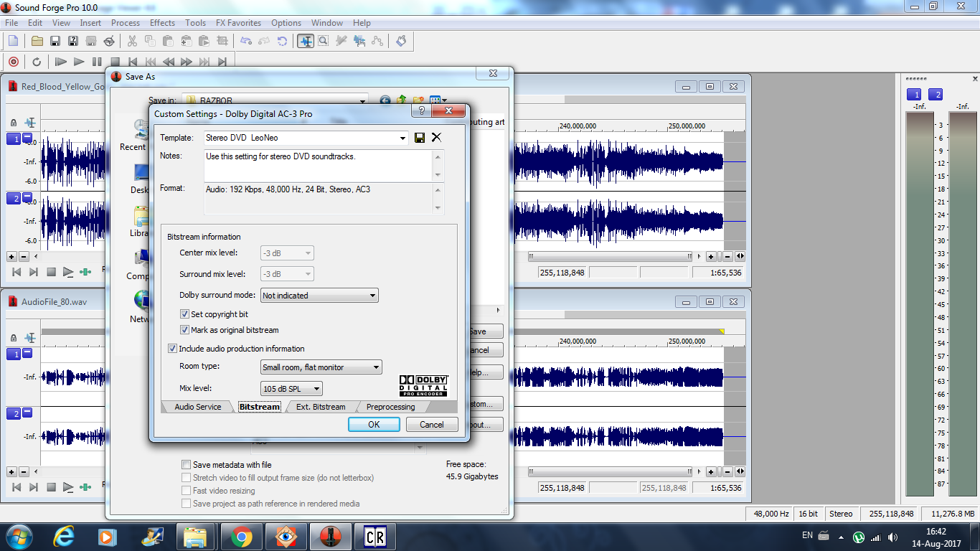Click the Open folder toolbar icon
Viewport: 980px width, 551px height.
(37, 41)
